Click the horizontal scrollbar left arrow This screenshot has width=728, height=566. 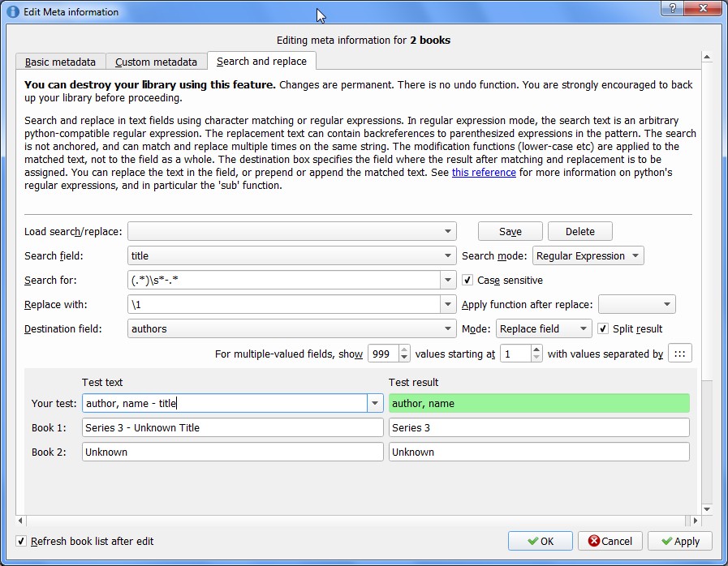tap(20, 521)
